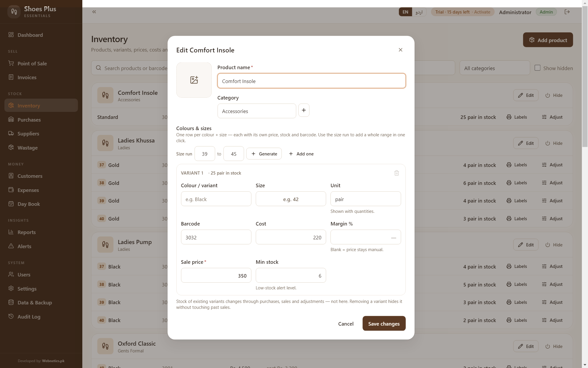
Task: Open Alerts page
Action: [x=41, y=246]
